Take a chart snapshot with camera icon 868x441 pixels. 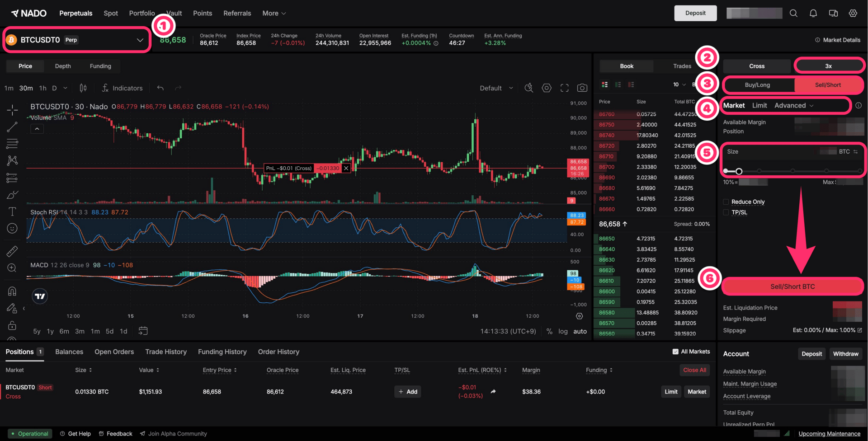coord(582,88)
